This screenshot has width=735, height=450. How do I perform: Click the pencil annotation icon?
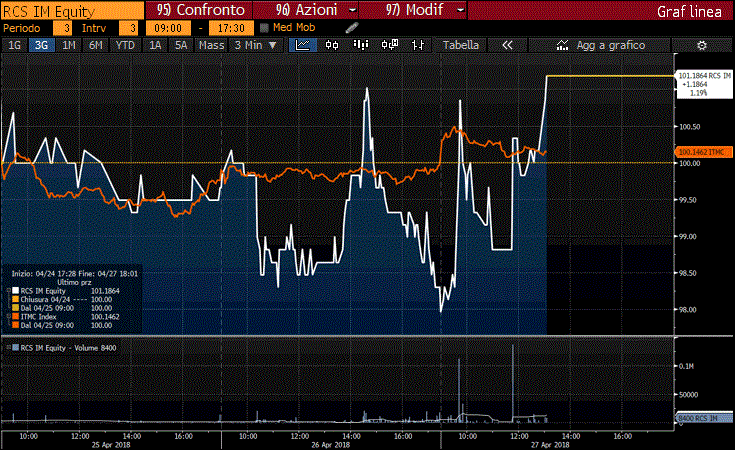click(351, 28)
